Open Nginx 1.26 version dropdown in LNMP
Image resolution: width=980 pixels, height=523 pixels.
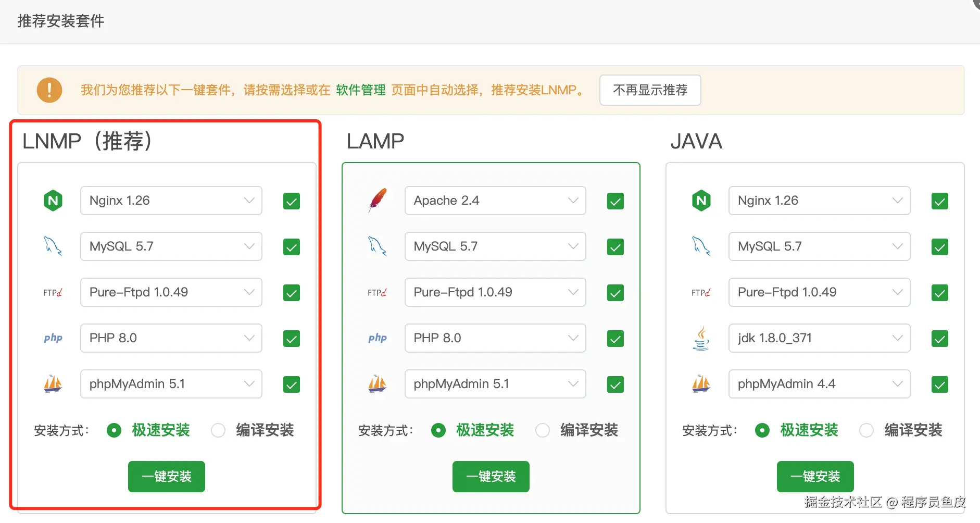[x=171, y=201]
